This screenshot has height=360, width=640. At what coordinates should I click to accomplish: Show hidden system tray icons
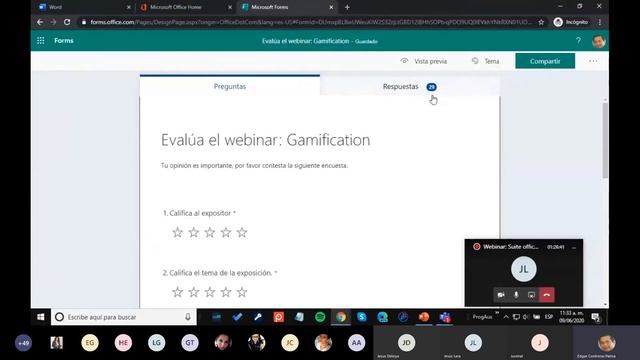click(506, 317)
